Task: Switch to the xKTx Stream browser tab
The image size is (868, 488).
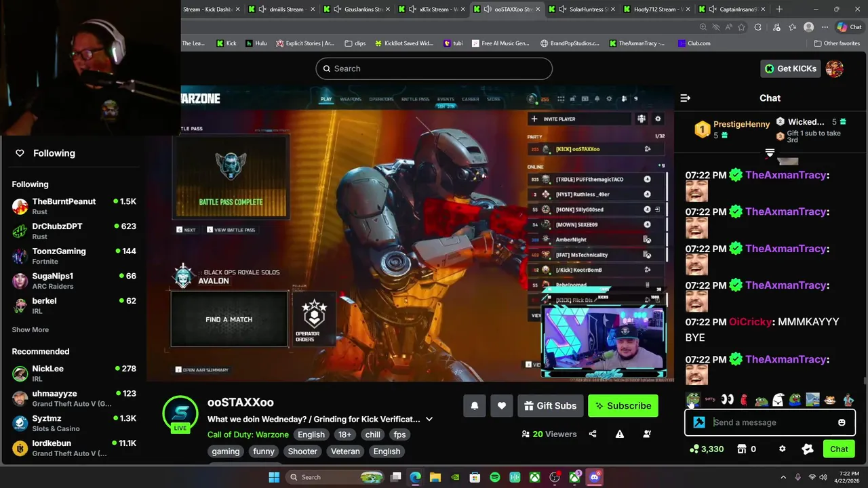Action: (x=431, y=9)
